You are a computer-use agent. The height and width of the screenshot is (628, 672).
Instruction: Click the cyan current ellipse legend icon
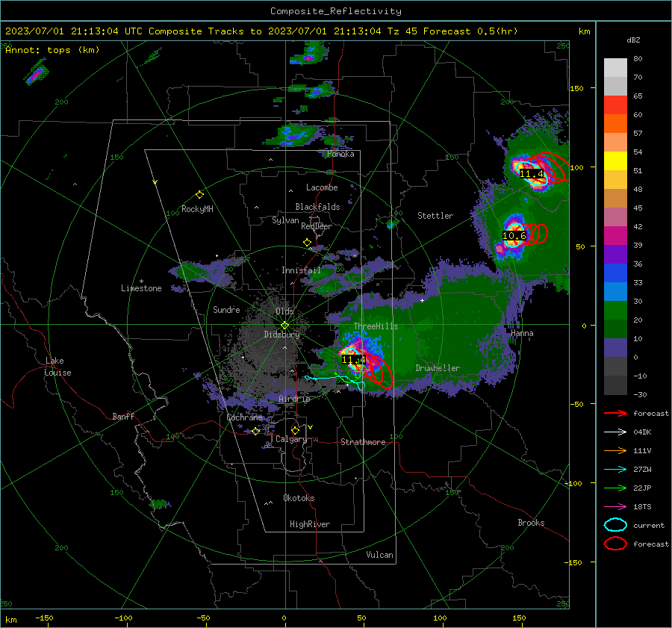click(x=615, y=525)
